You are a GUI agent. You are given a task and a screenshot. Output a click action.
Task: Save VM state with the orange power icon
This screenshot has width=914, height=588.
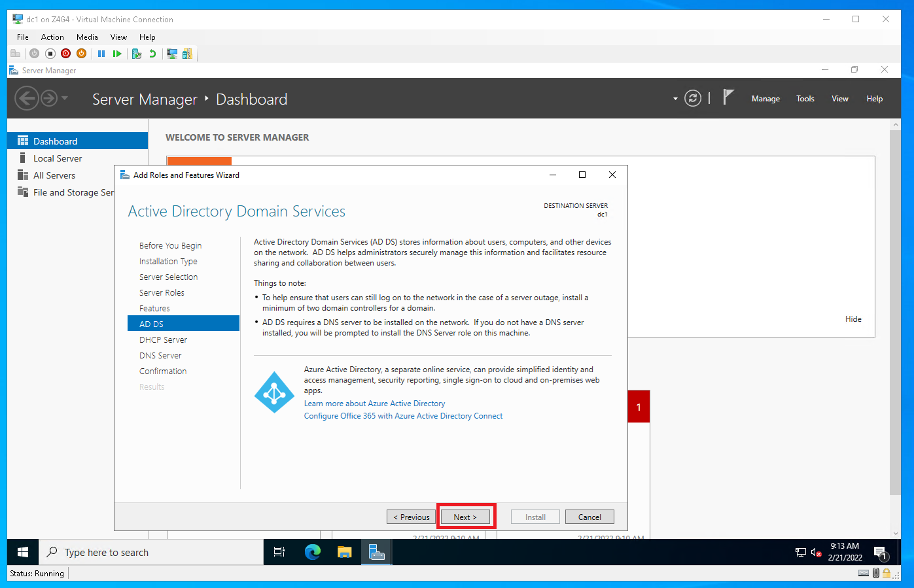(x=82, y=54)
